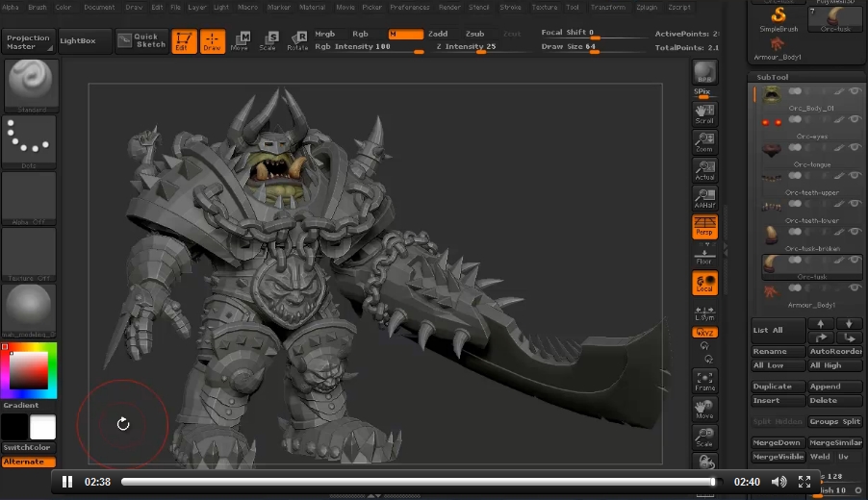
Task: Click the BPR render button
Action: click(704, 72)
